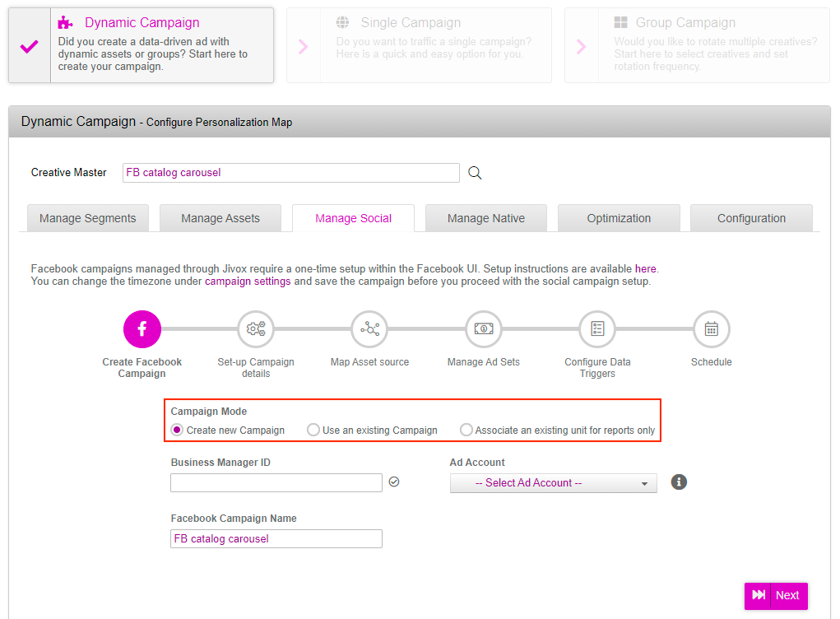Open the campaign settings link
This screenshot has height=619, width=840.
coord(248,282)
